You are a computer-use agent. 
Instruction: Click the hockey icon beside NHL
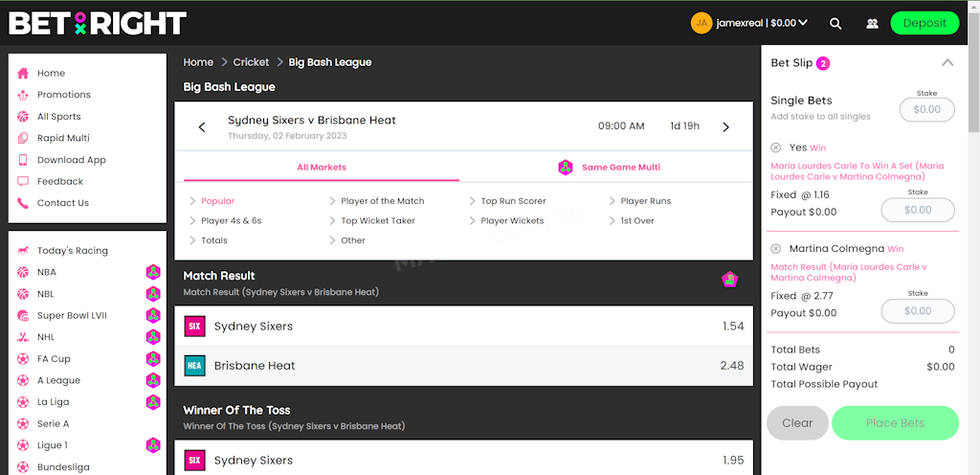[23, 337]
